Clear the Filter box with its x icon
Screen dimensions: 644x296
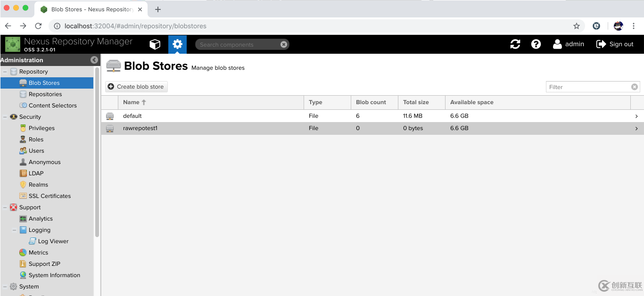point(635,87)
